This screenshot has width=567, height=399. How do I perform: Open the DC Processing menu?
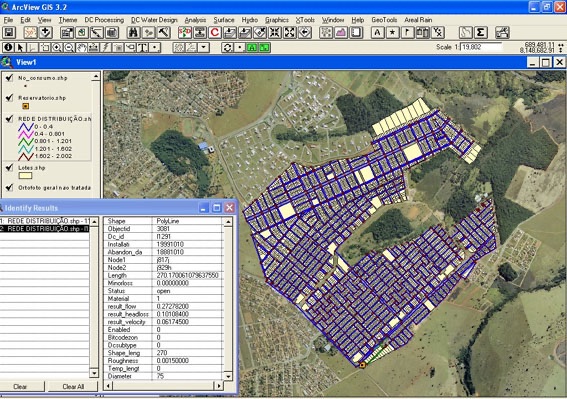click(x=104, y=20)
